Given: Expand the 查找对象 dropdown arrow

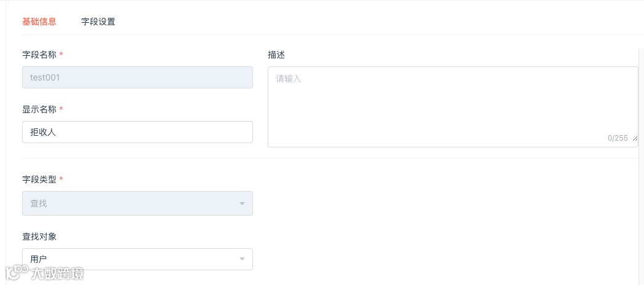Looking at the screenshot, I should (x=242, y=259).
